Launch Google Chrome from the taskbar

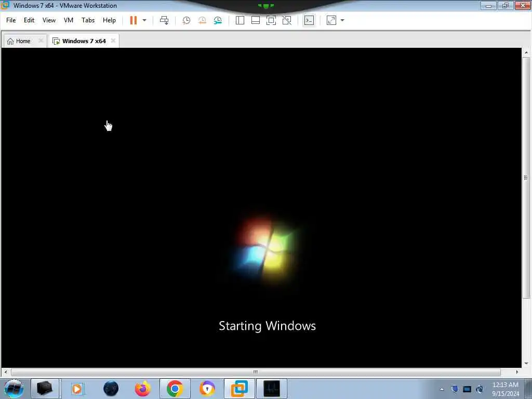175,389
